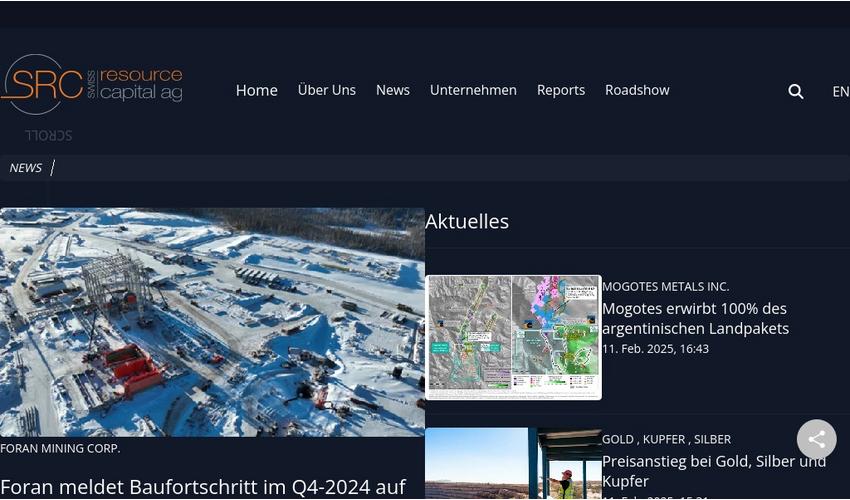Click the MOGOTES METALS INC. label
Viewport: 850px width, 500px height.
665,286
